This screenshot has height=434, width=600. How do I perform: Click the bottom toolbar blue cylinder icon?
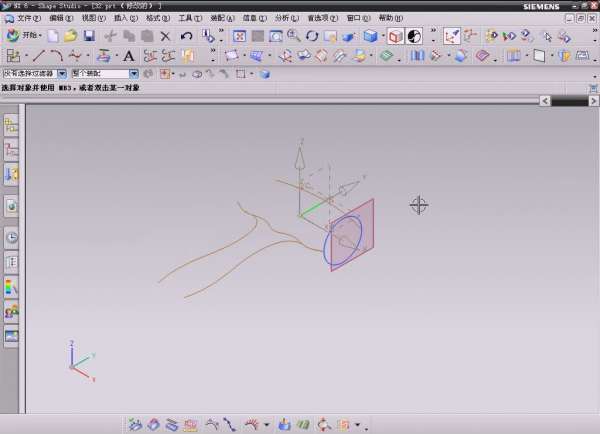[284, 424]
